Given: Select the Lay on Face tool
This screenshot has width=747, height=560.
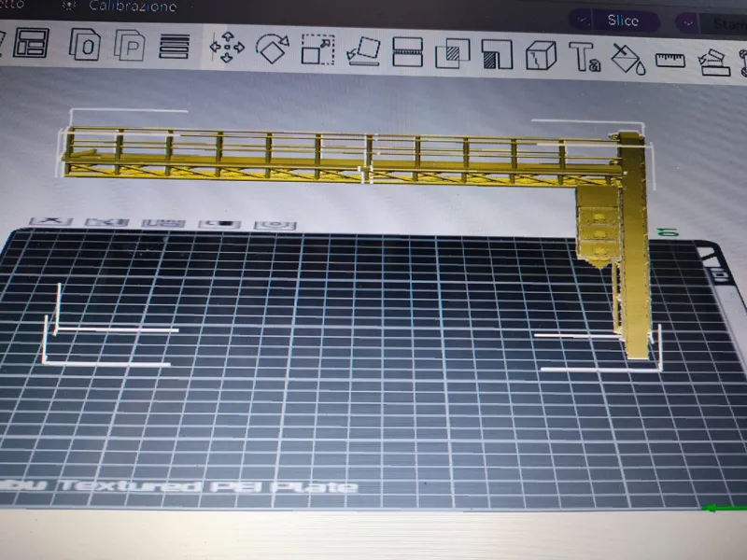Looking at the screenshot, I should tap(363, 50).
